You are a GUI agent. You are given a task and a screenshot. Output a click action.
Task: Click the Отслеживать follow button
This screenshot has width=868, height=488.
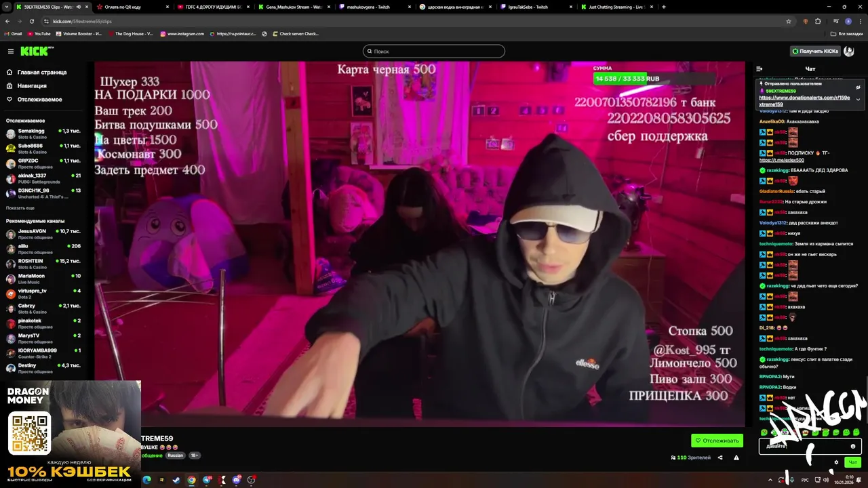pos(717,441)
